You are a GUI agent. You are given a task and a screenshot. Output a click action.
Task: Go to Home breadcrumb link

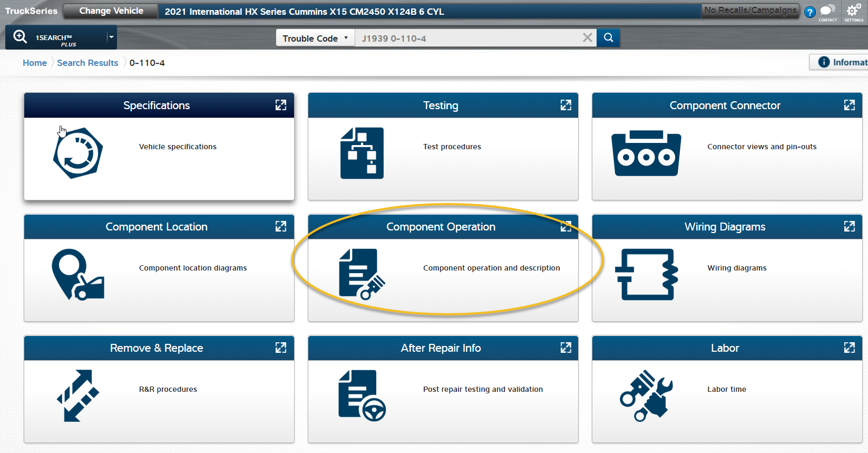[35, 63]
